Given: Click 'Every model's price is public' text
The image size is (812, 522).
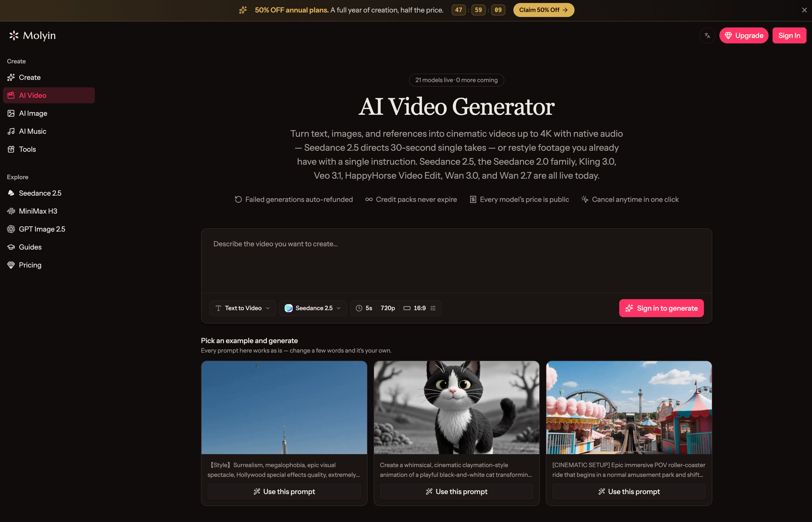Looking at the screenshot, I should pos(524,199).
